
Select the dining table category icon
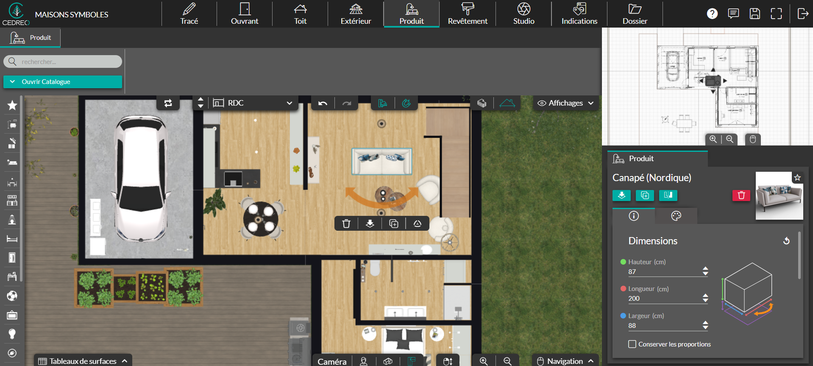(x=12, y=182)
